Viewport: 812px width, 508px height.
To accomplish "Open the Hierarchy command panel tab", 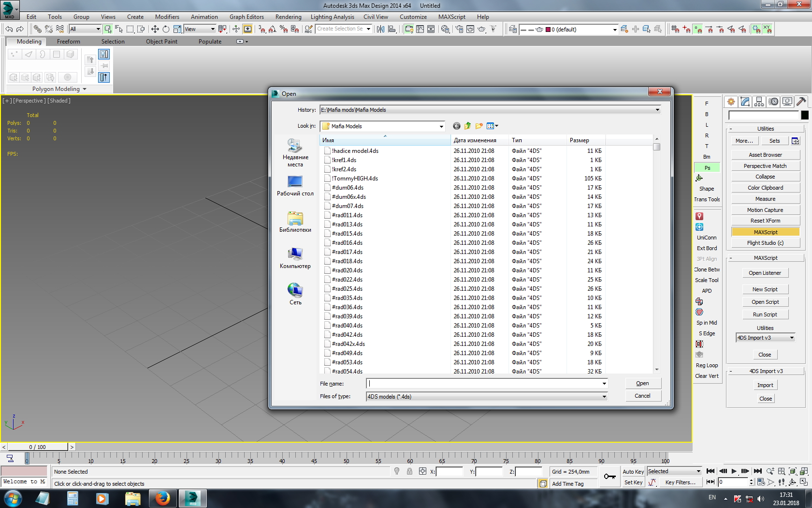I will coord(759,102).
